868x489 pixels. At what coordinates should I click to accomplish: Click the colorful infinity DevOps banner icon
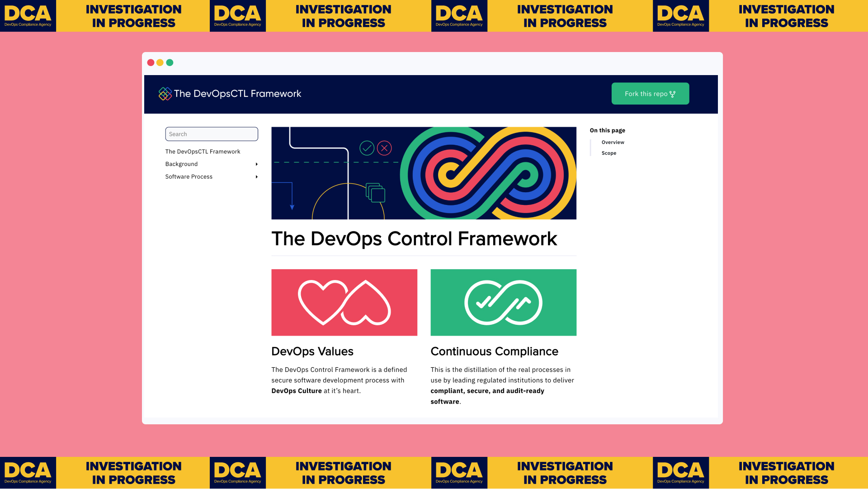(x=489, y=173)
